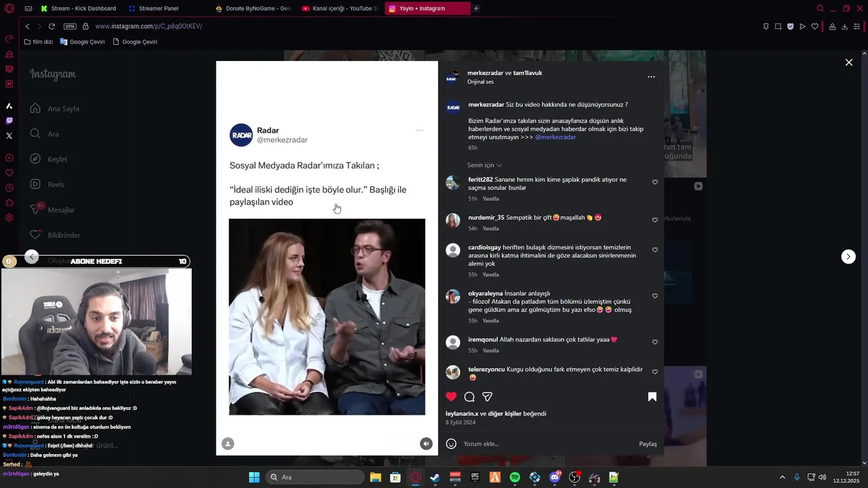Open Keşfet in Instagram sidebar

click(48, 159)
